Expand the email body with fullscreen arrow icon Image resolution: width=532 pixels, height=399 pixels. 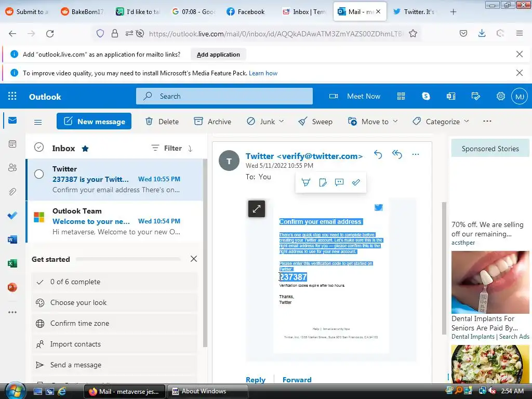pyautogui.click(x=257, y=209)
